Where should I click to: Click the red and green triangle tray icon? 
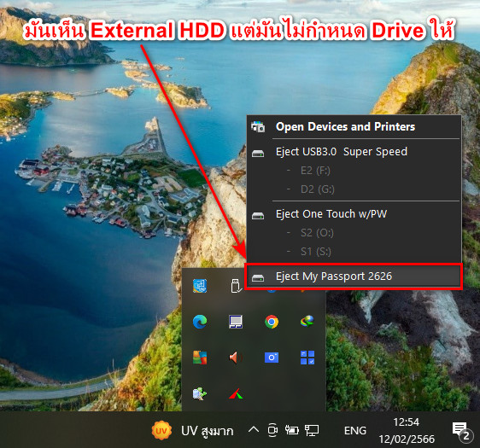(x=236, y=393)
